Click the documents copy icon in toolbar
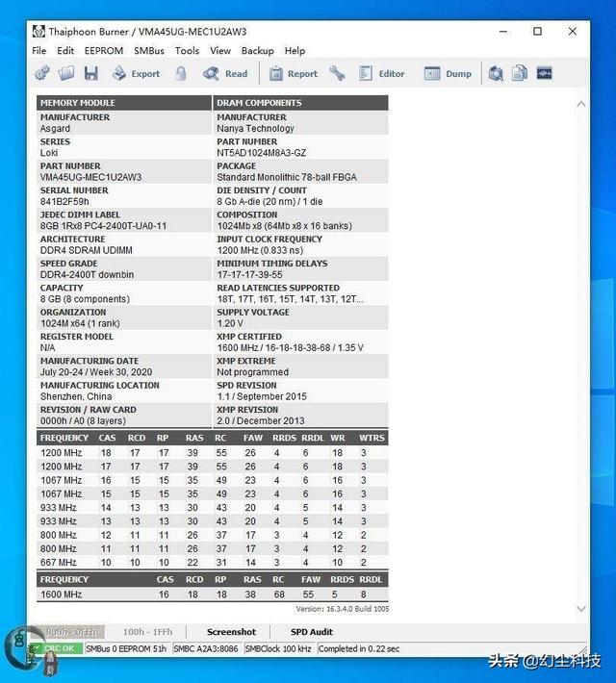 point(520,73)
